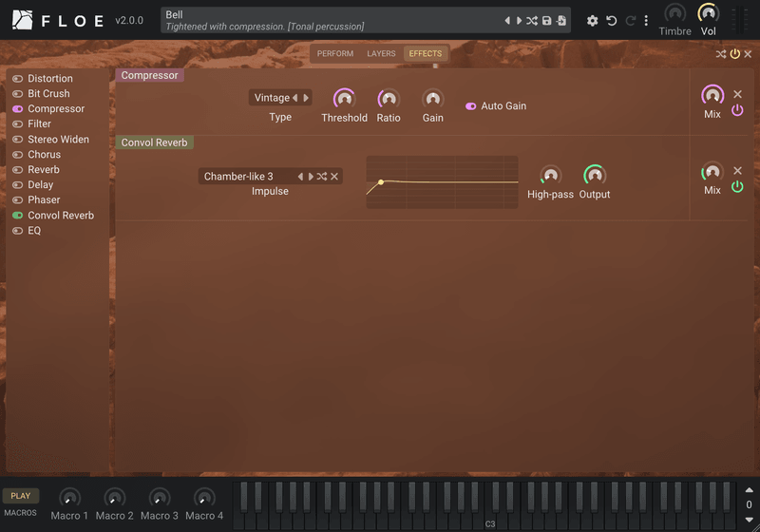Viewport: 760px width, 532px height.
Task: Click the Floe logo icon
Action: (22, 20)
